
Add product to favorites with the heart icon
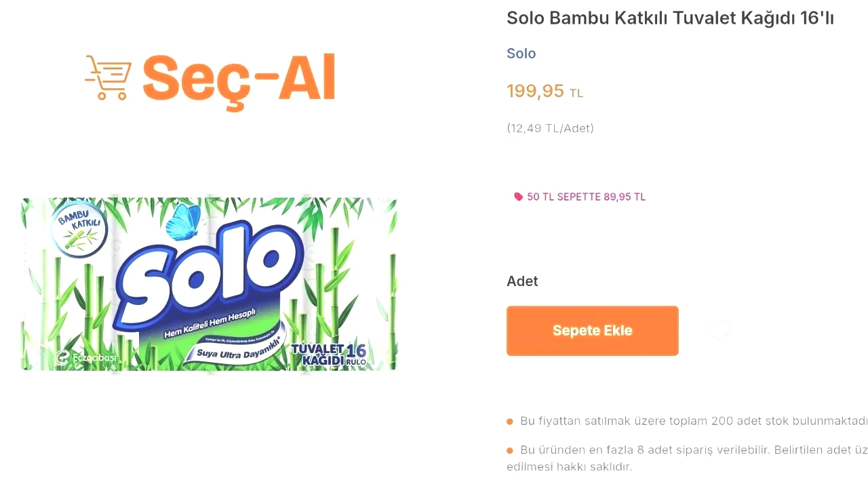click(x=719, y=331)
